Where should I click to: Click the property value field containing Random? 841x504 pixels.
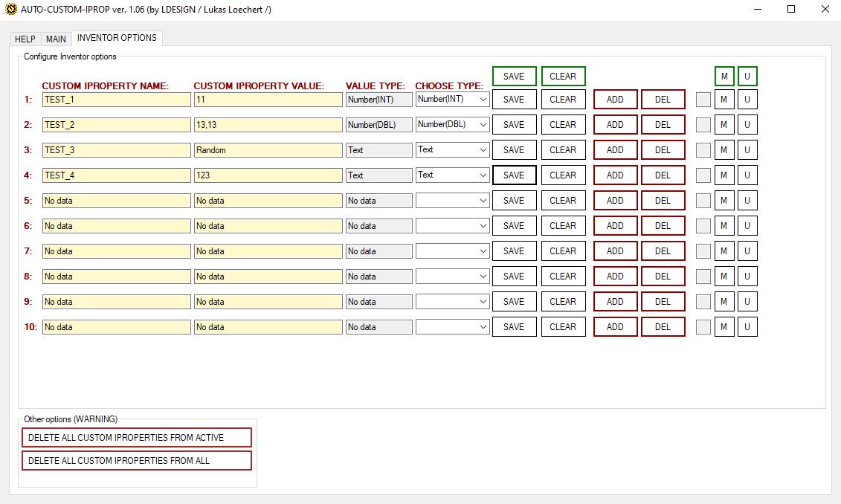(x=268, y=150)
